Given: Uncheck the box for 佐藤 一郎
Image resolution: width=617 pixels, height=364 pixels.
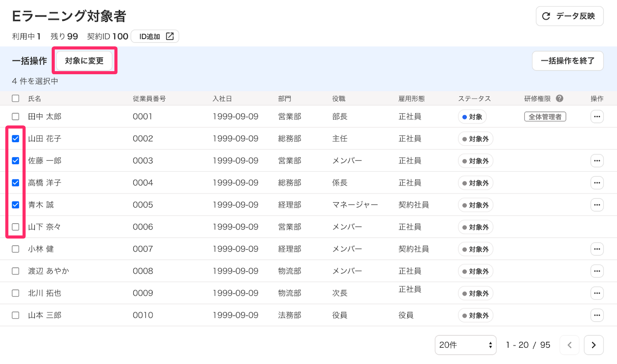Looking at the screenshot, I should [x=15, y=161].
